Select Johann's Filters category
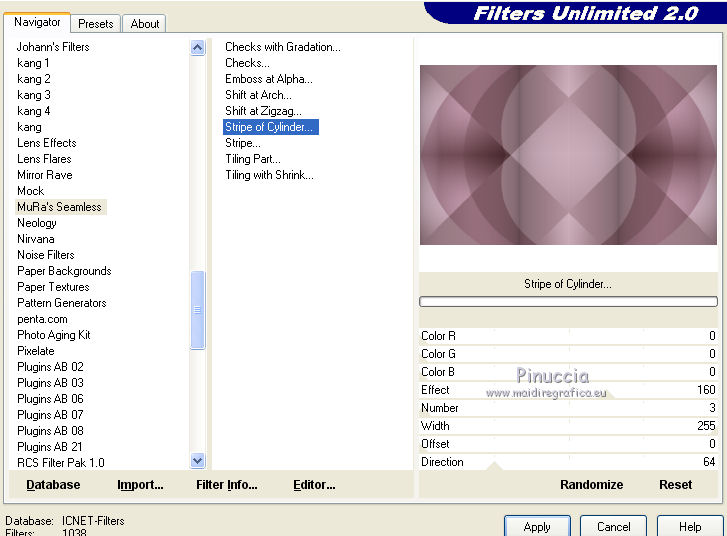The height and width of the screenshot is (536, 727). [x=53, y=47]
